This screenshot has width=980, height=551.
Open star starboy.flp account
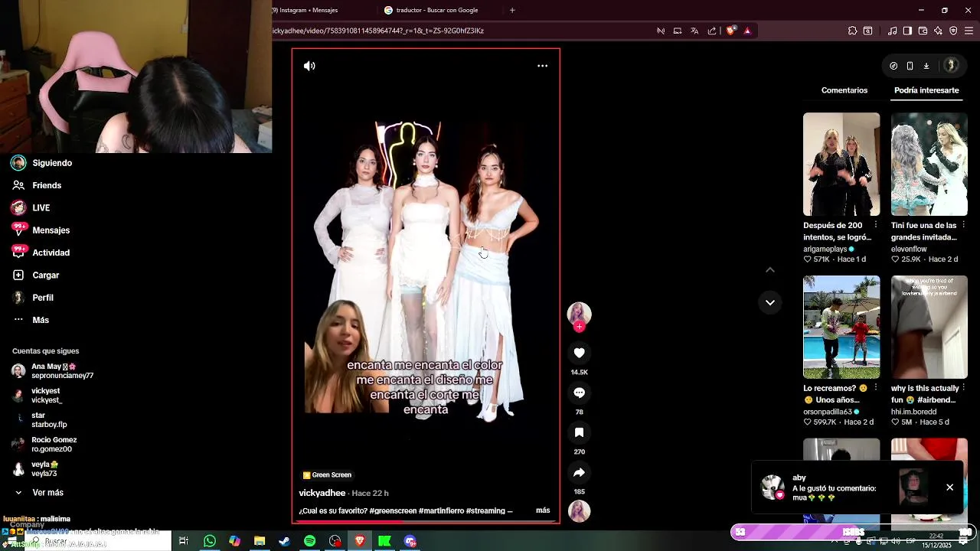click(x=40, y=420)
